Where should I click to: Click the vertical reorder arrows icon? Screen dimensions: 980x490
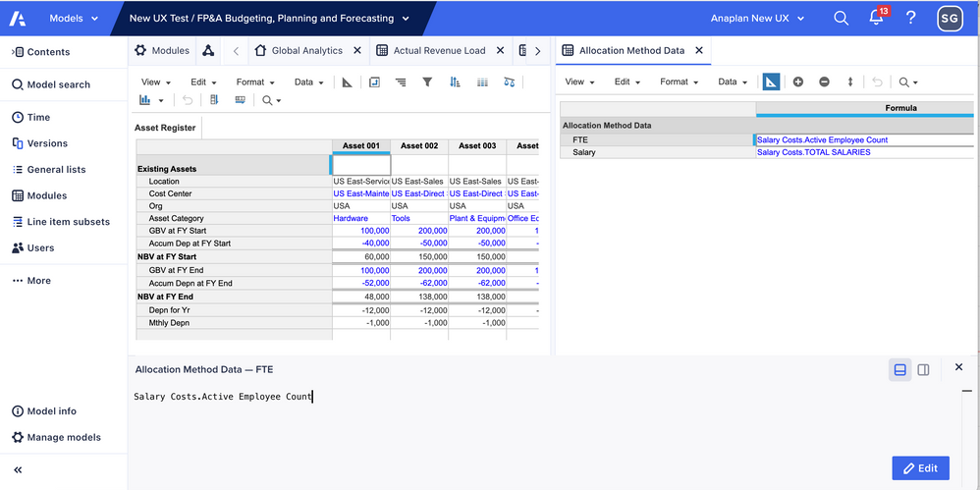tap(850, 82)
